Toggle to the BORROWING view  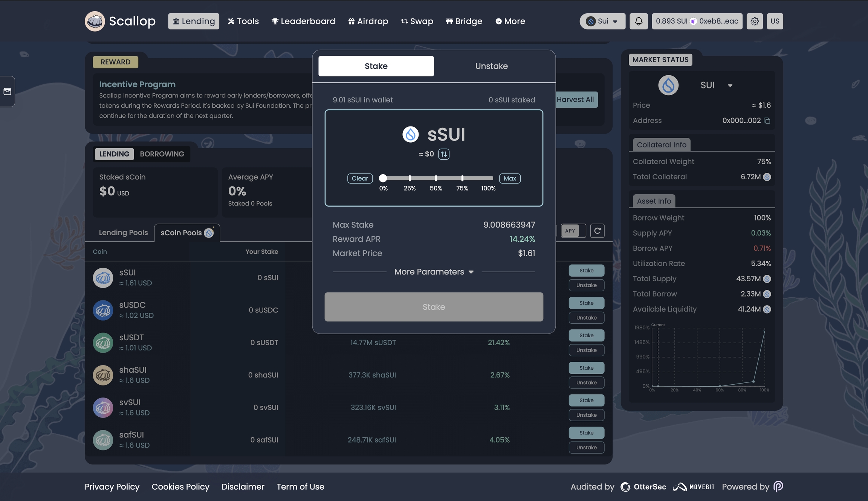pyautogui.click(x=162, y=154)
